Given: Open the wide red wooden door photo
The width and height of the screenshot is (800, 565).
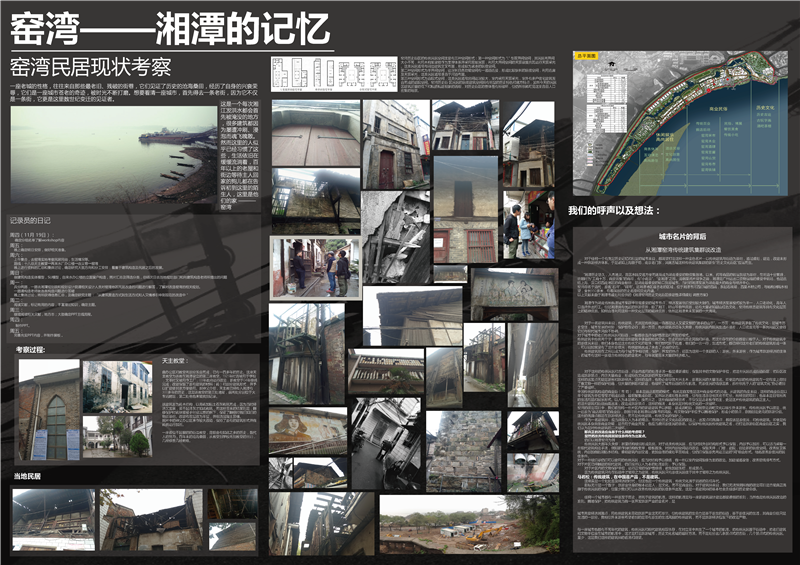Looking at the screenshot, I should 316,133.
